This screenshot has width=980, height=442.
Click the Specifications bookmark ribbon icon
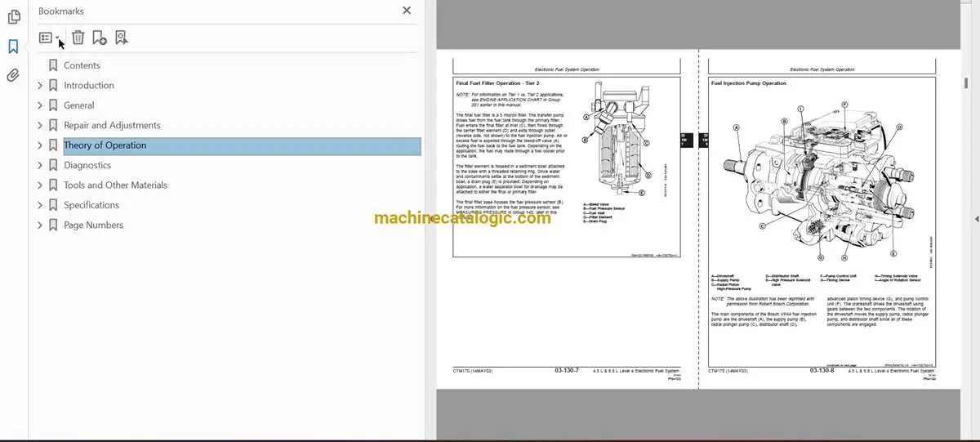click(x=53, y=205)
